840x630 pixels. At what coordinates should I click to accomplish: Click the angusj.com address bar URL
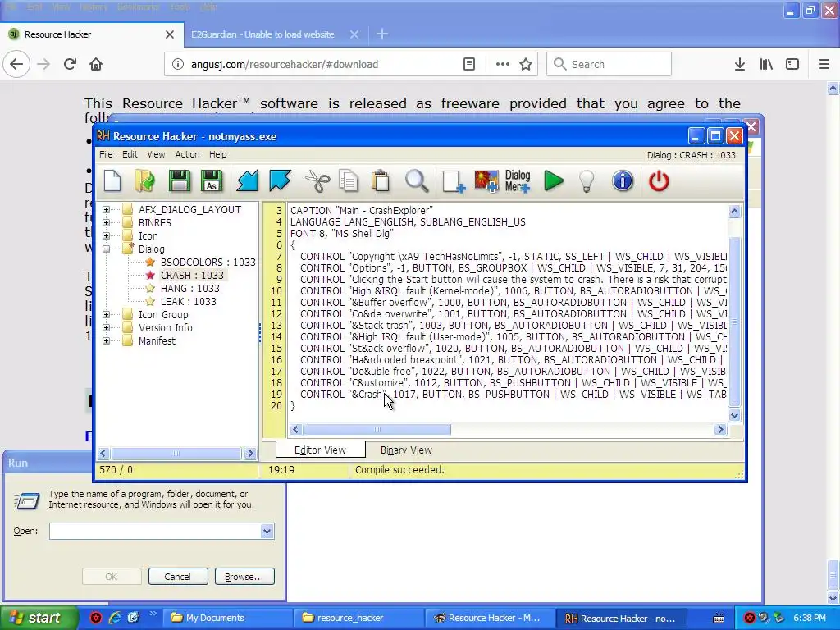coord(285,64)
